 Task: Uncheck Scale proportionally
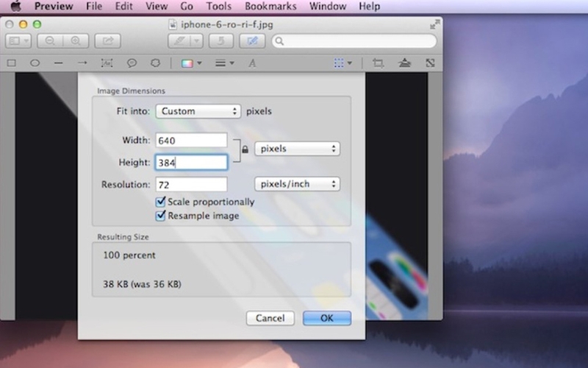point(160,202)
